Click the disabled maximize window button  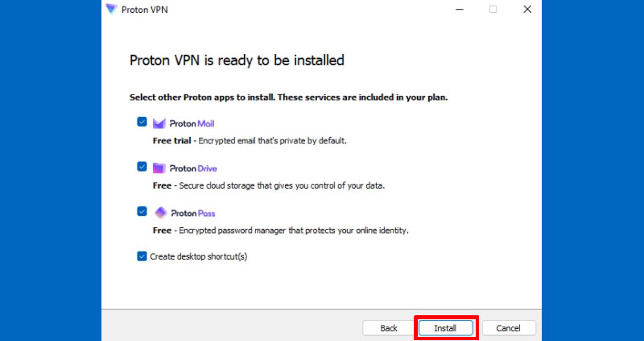tap(493, 10)
